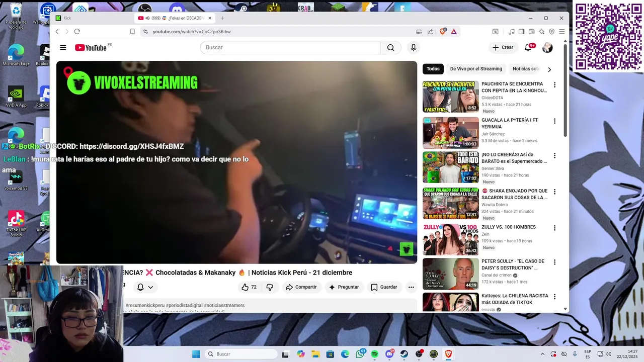Image resolution: width=644 pixels, height=362 pixels.
Task: Open Brave Leo AI sparkle icon
Action: pyautogui.click(x=541, y=31)
